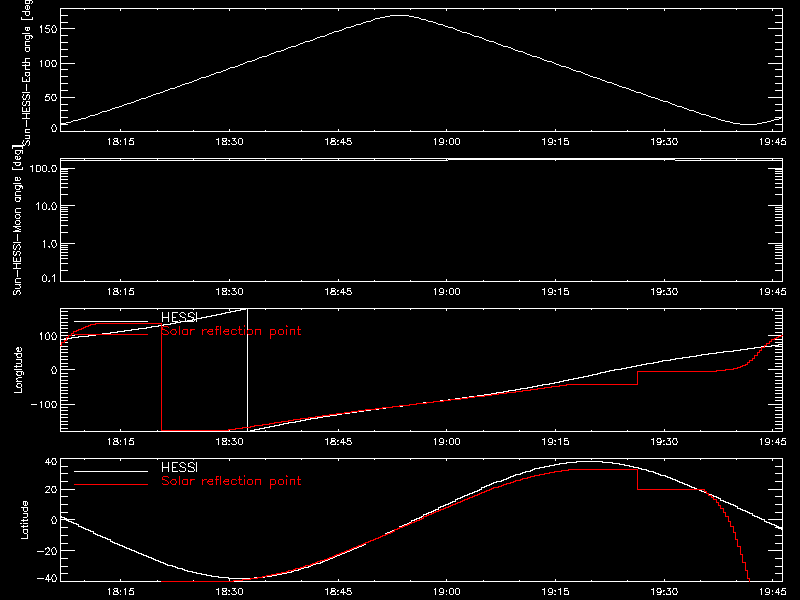The height and width of the screenshot is (600, 800).
Task: Click the 100.0 tick on Moon angle axis
Action: (43, 168)
